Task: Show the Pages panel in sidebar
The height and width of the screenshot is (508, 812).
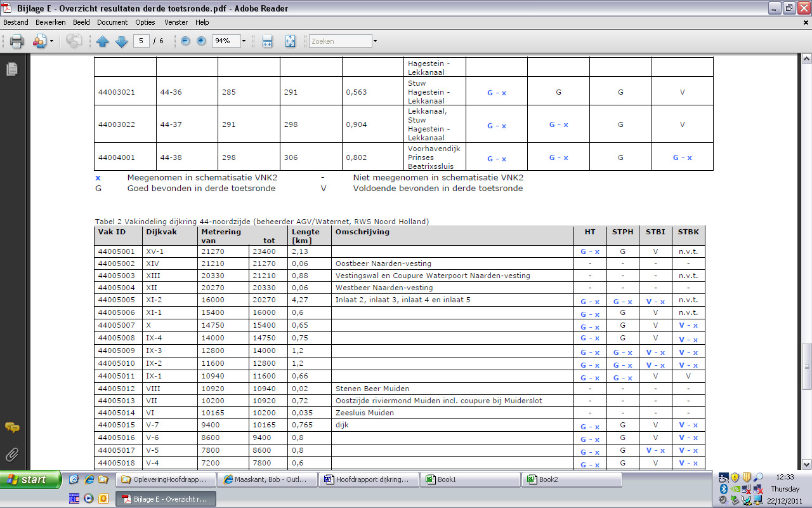Action: point(11,69)
